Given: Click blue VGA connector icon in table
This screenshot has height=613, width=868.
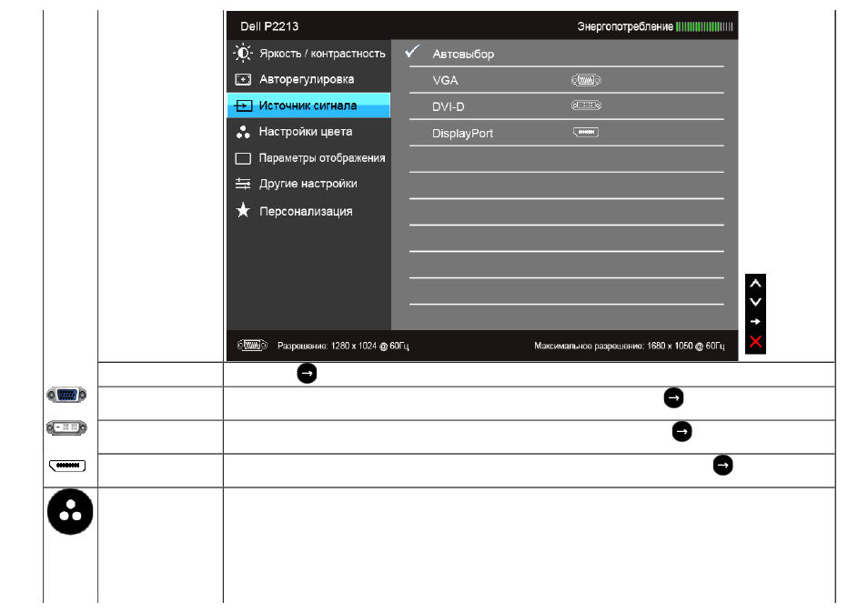Looking at the screenshot, I should pyautogui.click(x=66, y=395).
